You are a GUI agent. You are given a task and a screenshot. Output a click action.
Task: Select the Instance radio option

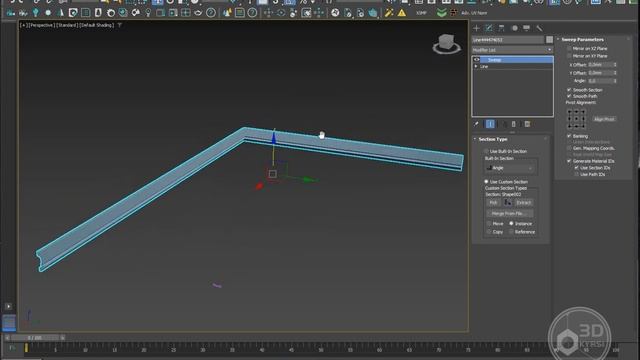tap(511, 224)
